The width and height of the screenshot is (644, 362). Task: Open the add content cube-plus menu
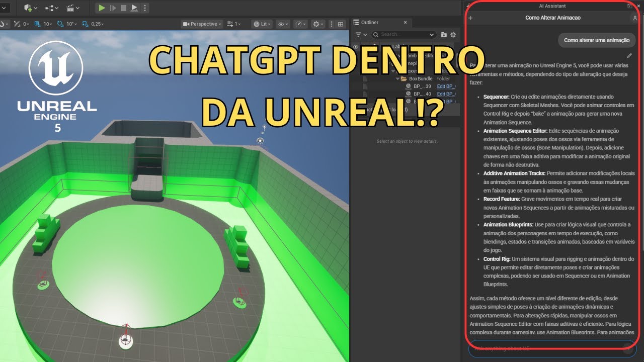30,8
